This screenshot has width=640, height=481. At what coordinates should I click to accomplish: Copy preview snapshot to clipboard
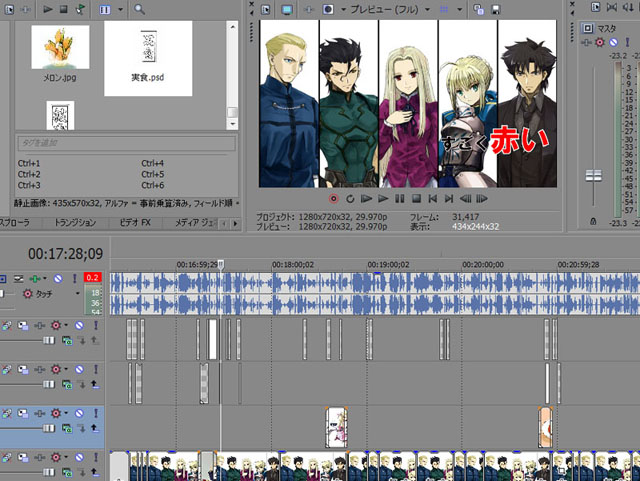tap(478, 9)
